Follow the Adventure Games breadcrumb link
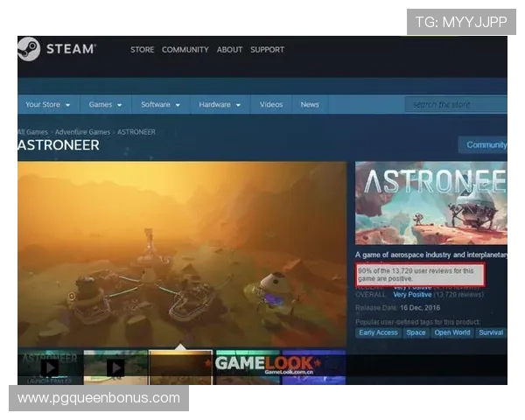Viewport: 525px width, 420px height. pos(82,132)
